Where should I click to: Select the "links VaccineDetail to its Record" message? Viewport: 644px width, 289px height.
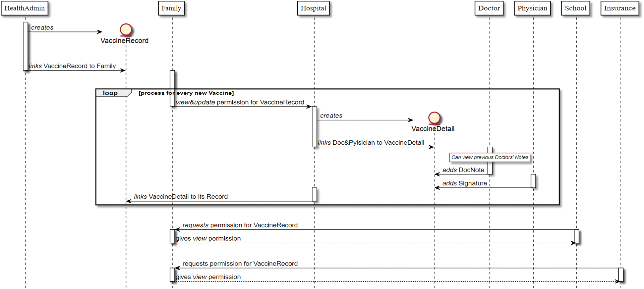pos(181,197)
